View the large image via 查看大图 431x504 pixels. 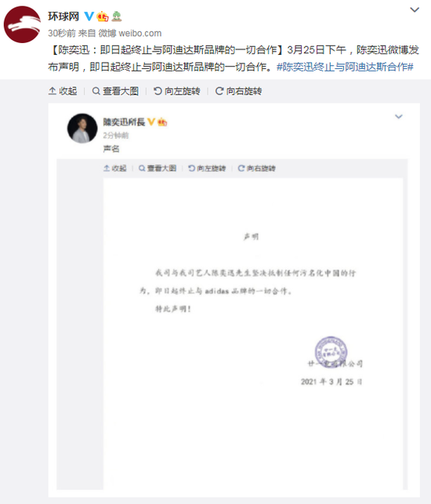tap(115, 91)
